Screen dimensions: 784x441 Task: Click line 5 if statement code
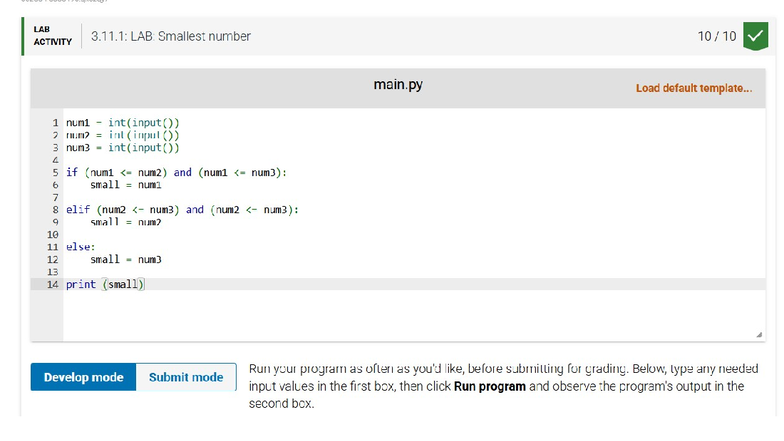coord(176,172)
